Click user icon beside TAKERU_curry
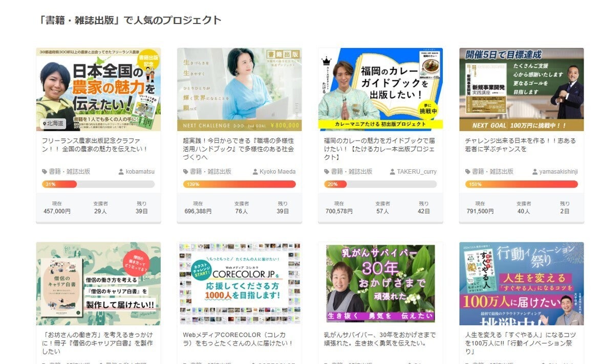The image size is (601, 364). (393, 172)
